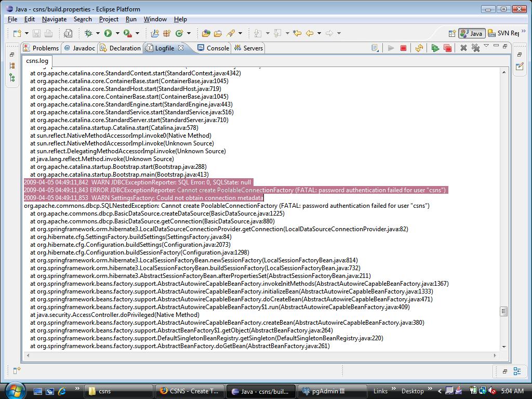Click the CSNS Firefox window taskbar button
532x399 pixels.
(190, 391)
